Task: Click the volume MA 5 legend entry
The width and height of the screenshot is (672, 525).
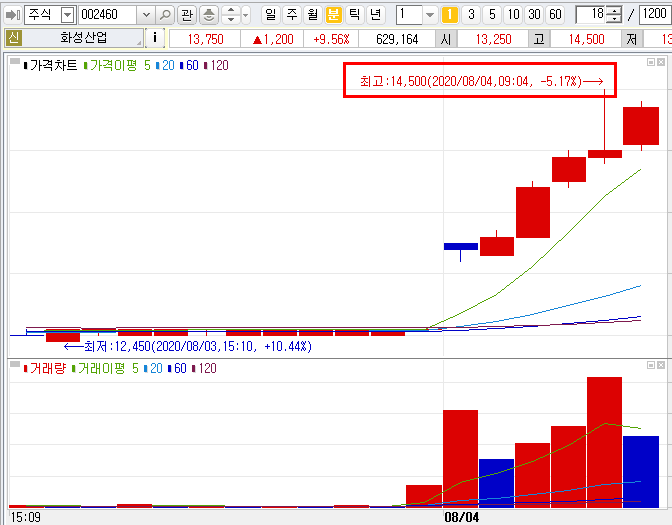Action: [135, 369]
